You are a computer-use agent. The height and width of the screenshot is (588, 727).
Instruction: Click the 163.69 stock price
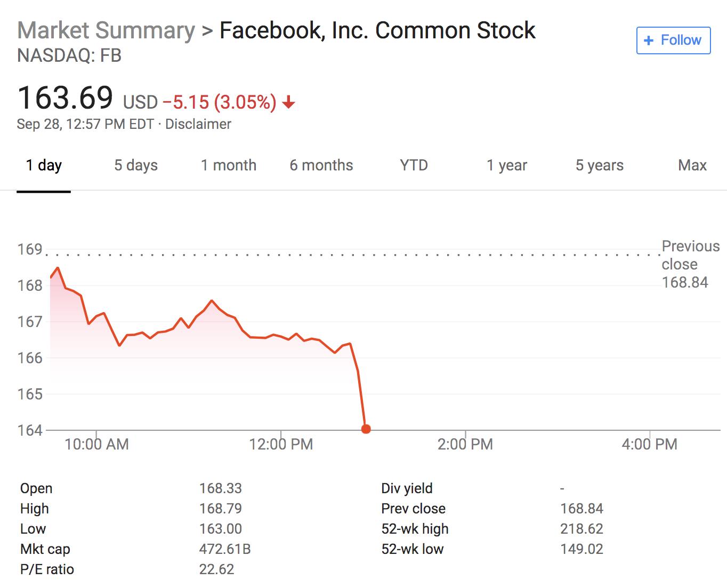click(65, 98)
